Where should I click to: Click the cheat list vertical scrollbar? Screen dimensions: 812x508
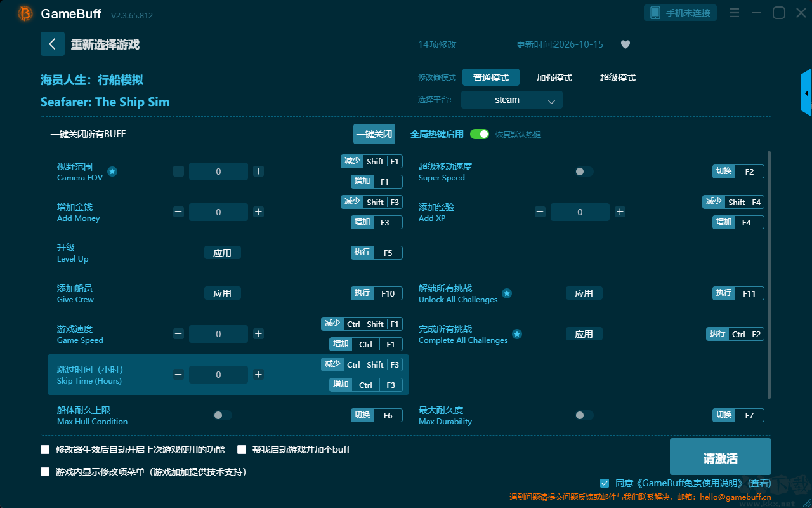769,275
